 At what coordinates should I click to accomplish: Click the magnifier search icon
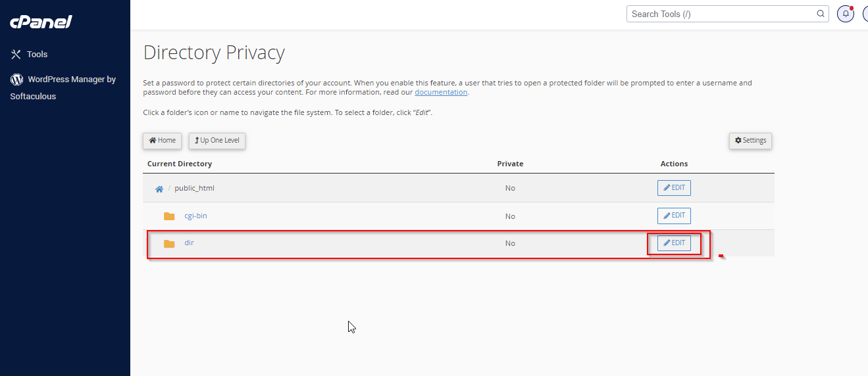coord(821,14)
